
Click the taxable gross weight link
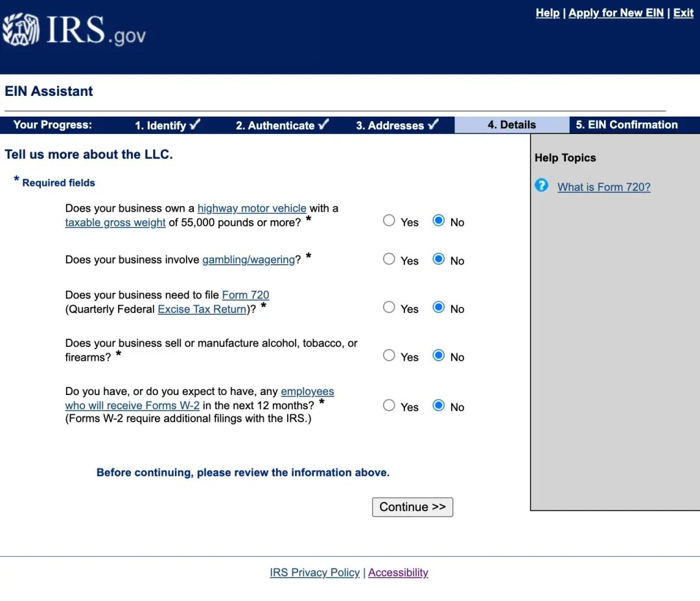tap(115, 223)
